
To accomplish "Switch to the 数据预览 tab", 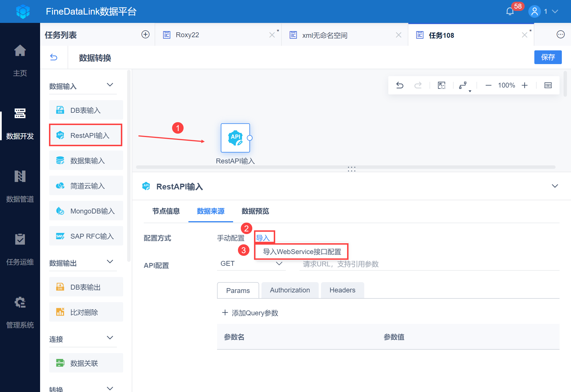I will click(255, 211).
